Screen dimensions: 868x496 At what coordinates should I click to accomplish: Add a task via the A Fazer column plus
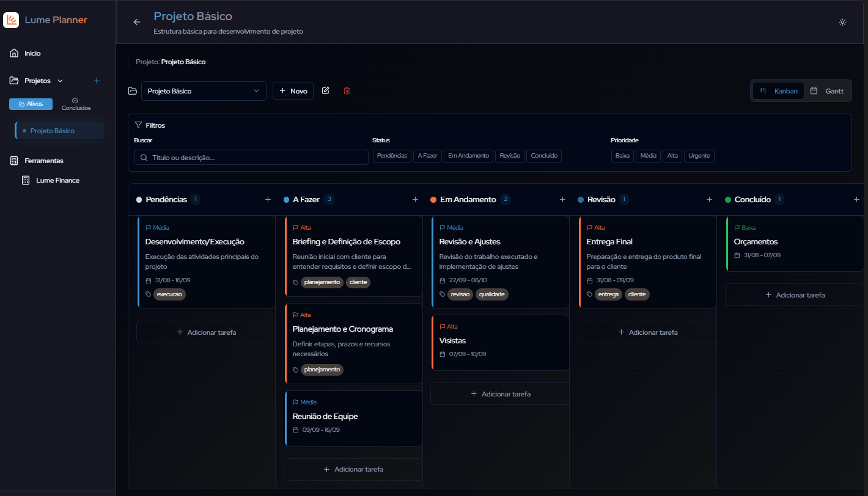tap(415, 199)
